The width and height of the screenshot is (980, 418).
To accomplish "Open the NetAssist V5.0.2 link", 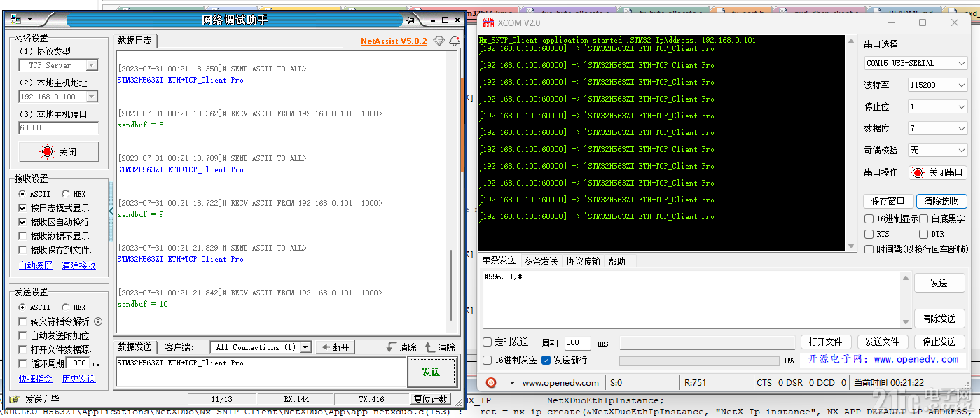I will point(394,41).
